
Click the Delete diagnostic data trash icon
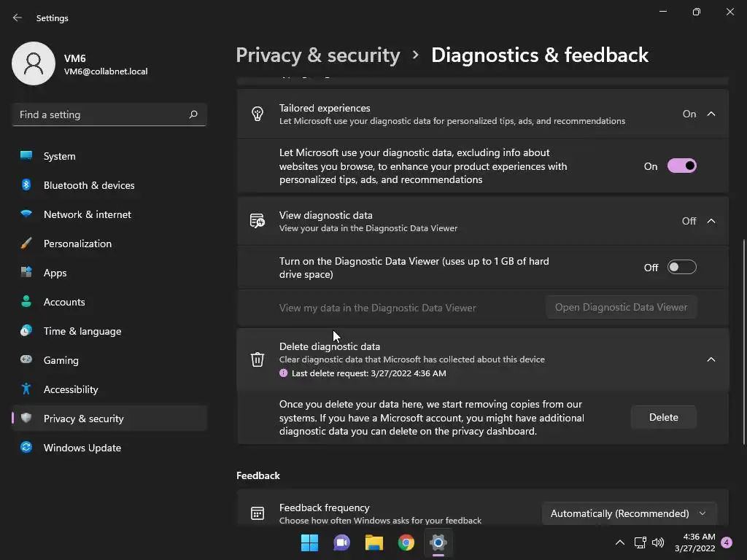click(257, 359)
